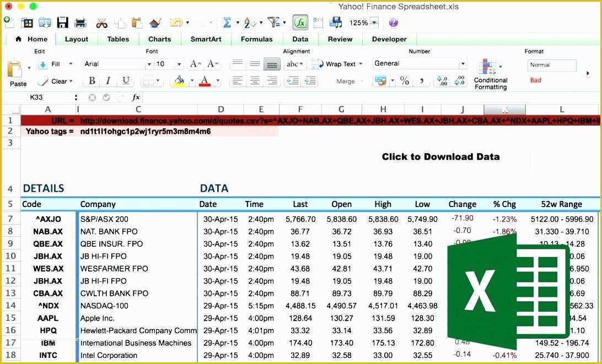Apply red font color with the A icon
602x364 pixels.
(205, 81)
